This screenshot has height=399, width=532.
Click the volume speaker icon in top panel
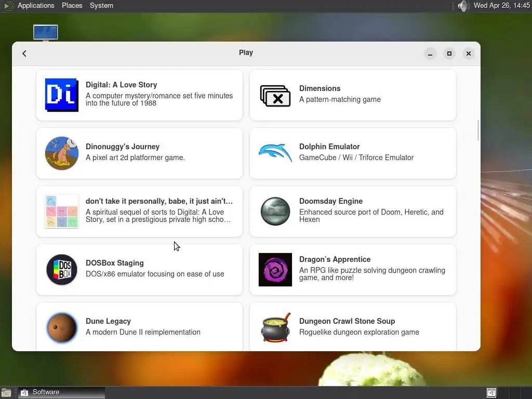[x=462, y=6]
